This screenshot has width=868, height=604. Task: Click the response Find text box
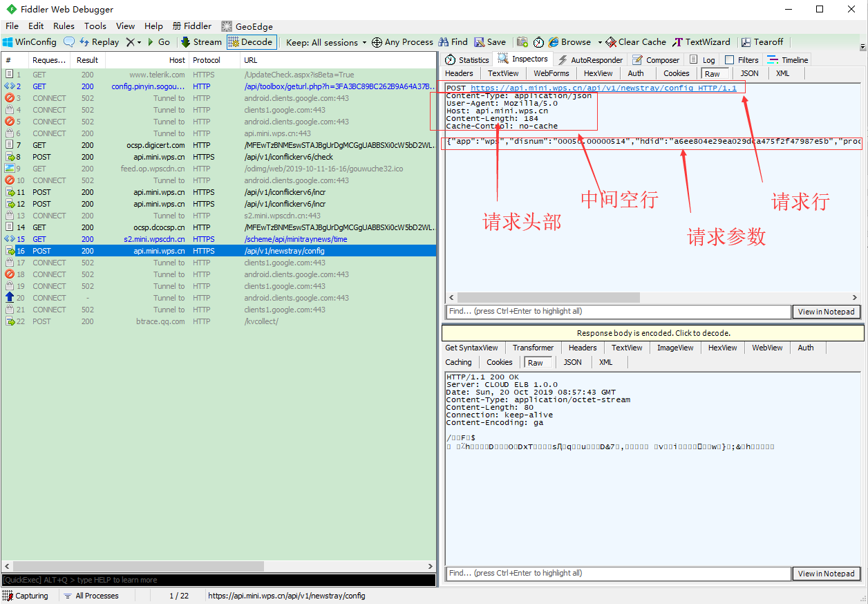[x=619, y=574]
